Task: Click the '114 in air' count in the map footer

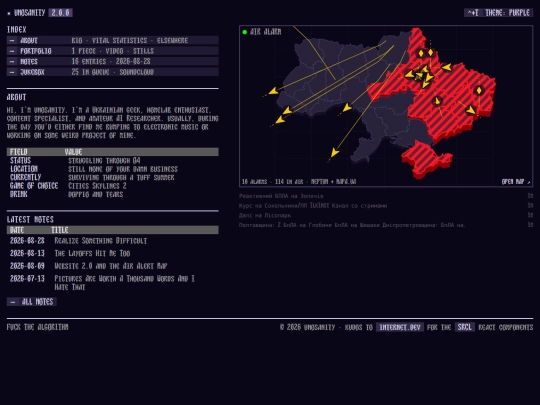Action: tap(289, 181)
